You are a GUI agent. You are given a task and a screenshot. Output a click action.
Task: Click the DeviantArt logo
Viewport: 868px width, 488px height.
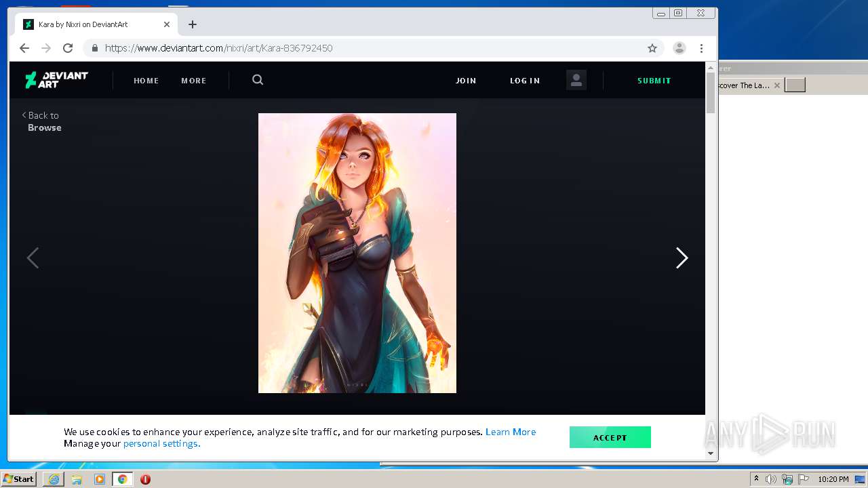pyautogui.click(x=56, y=80)
